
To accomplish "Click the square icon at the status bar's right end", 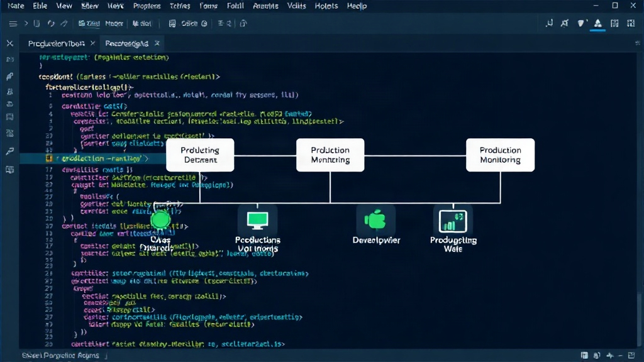I will pos(631,356).
